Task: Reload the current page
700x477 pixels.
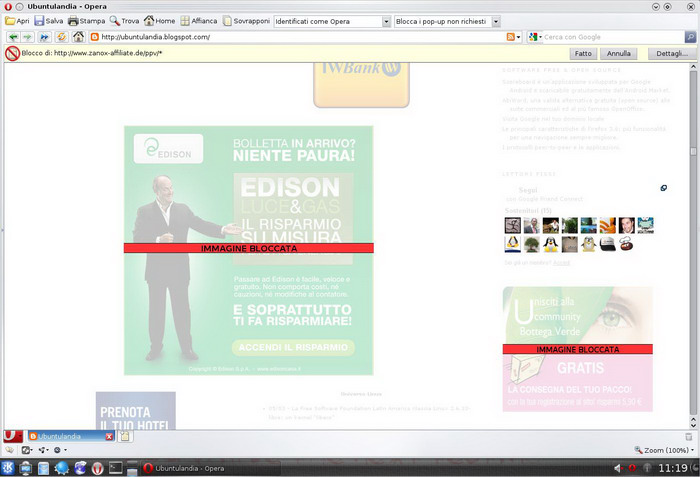Action: click(x=60, y=37)
